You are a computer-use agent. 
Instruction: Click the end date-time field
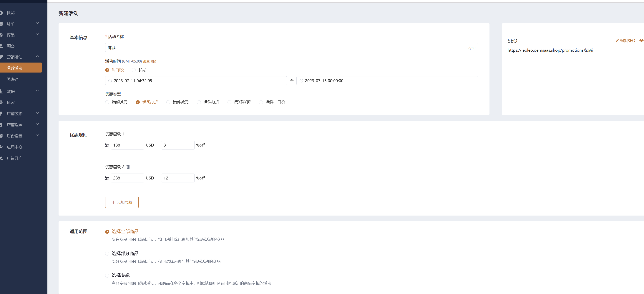tap(387, 81)
